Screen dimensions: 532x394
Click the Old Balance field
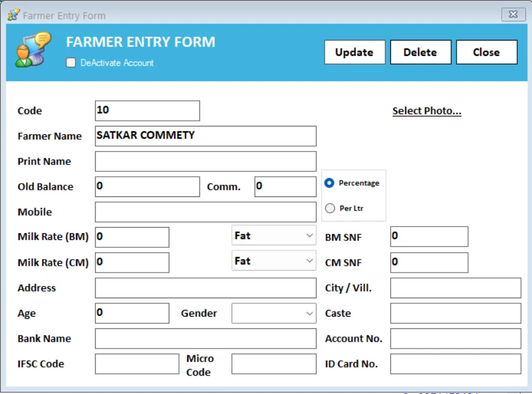point(147,187)
